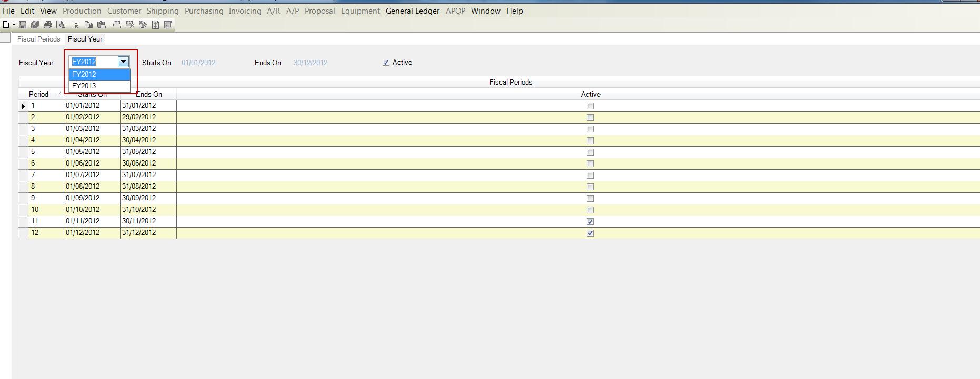Toggle the Fiscal Year dropdown arrow
Screen dimensions: 980x379
tap(123, 62)
